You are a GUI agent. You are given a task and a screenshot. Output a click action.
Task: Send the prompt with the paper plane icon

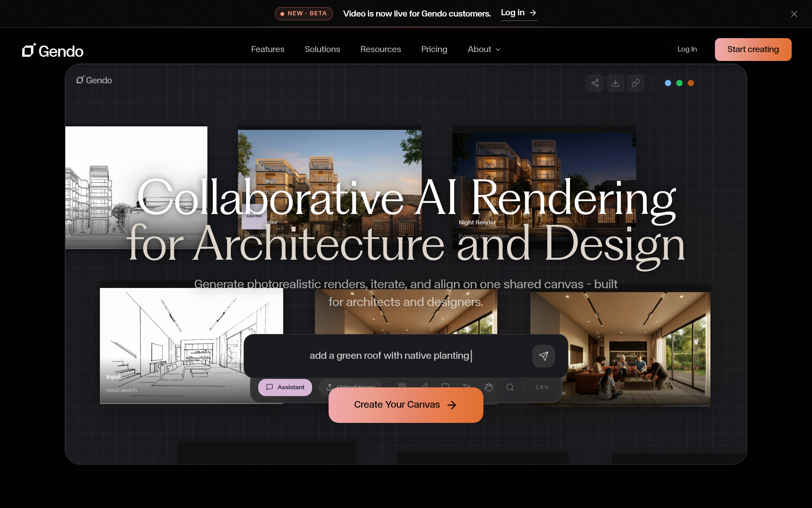544,356
